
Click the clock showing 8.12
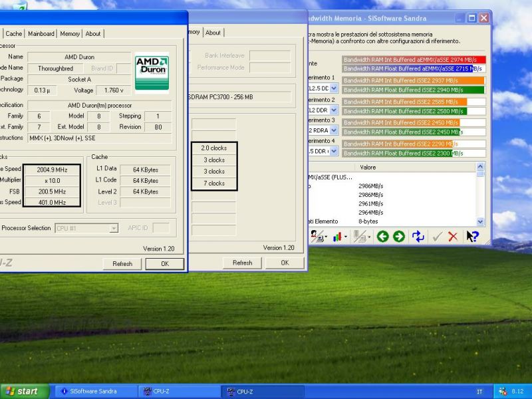(517, 392)
